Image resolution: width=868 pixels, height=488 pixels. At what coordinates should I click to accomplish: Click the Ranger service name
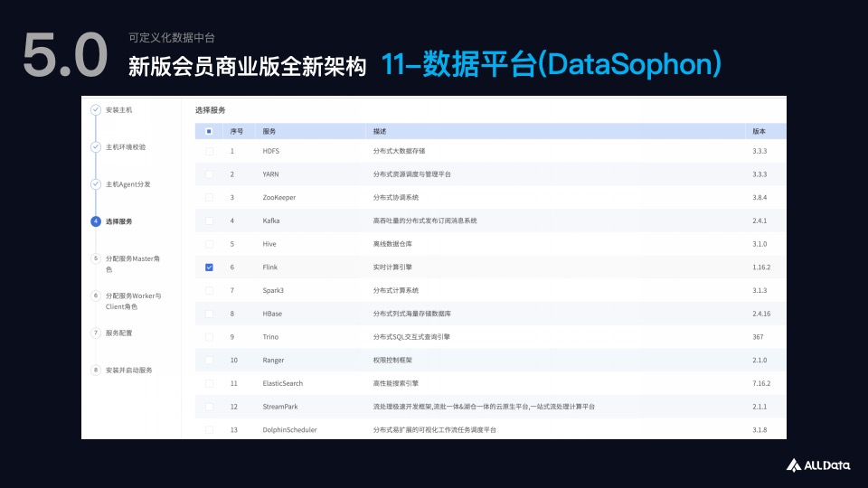pyautogui.click(x=273, y=361)
